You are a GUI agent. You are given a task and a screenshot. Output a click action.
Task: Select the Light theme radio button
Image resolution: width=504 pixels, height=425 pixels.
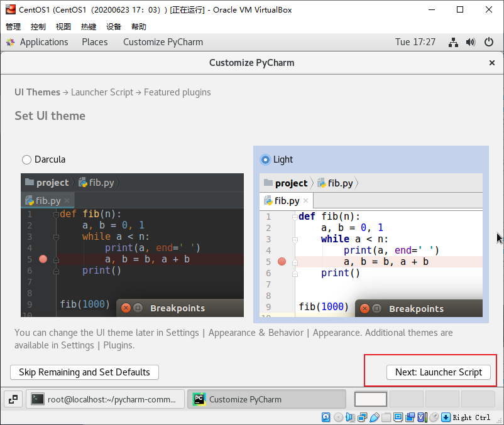265,159
